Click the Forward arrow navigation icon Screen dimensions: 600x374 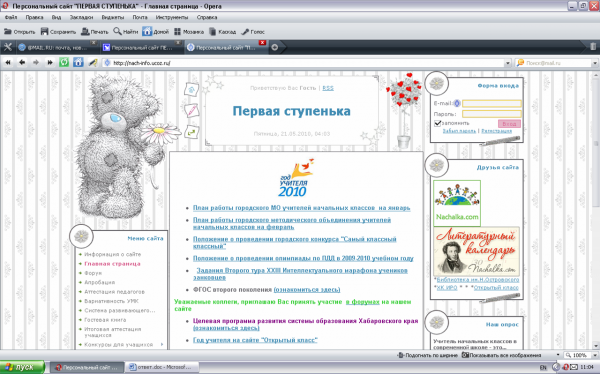(x=36, y=62)
